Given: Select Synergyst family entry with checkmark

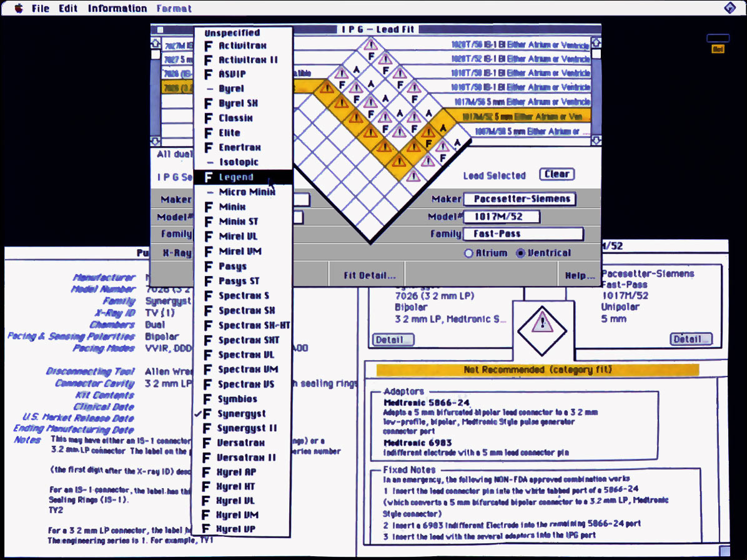Looking at the screenshot, I should point(243,414).
